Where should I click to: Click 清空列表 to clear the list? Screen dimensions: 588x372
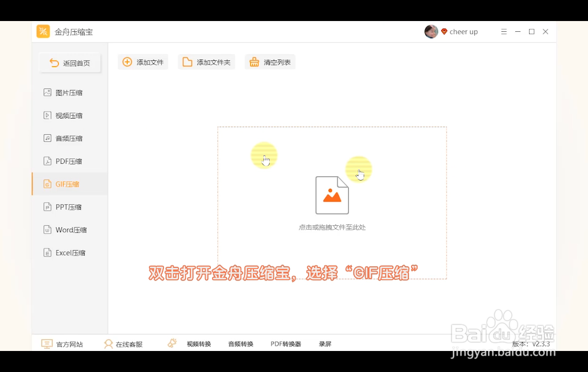click(x=270, y=62)
